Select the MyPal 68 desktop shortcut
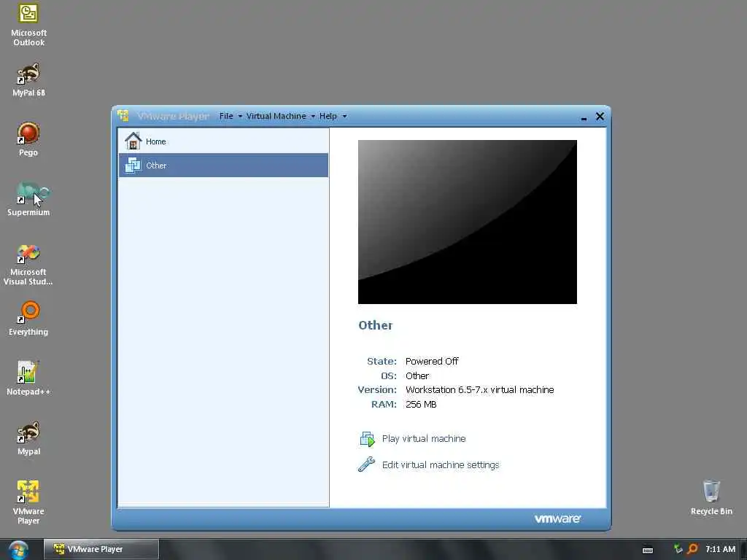The width and height of the screenshot is (747, 560). [x=28, y=79]
